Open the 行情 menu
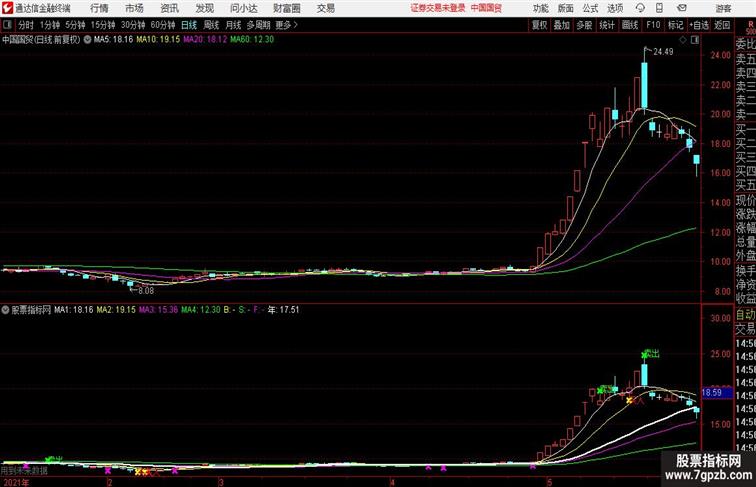Viewport: 756px width, 487px height. [99, 8]
